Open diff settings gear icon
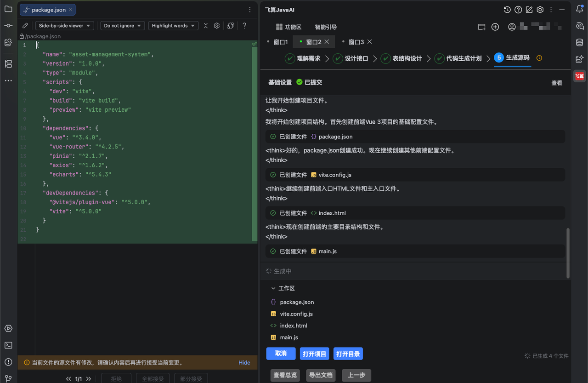 pos(217,26)
